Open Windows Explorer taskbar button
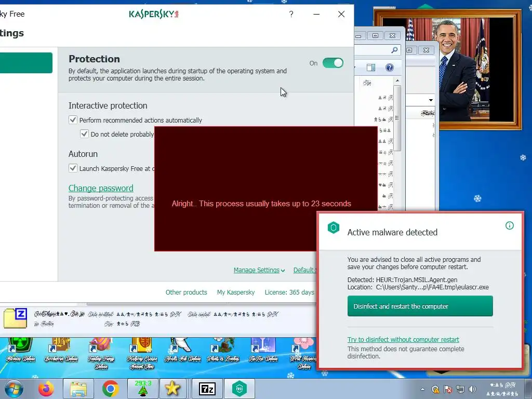This screenshot has height=399, width=532. pyautogui.click(x=78, y=389)
